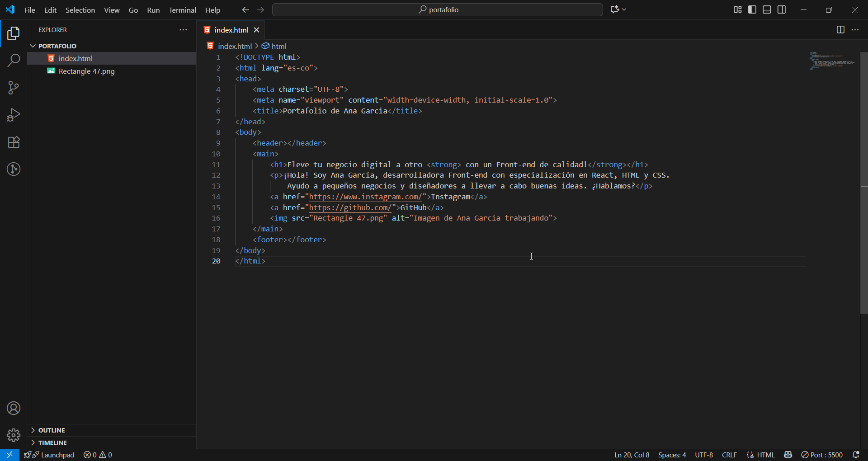
Task: Expand the OUTLINE section
Action: (x=52, y=430)
